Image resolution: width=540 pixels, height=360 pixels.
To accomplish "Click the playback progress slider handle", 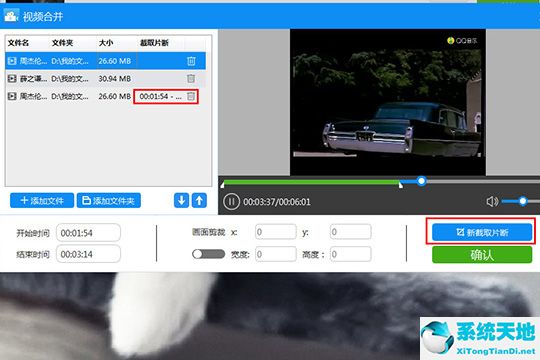I will [x=421, y=181].
